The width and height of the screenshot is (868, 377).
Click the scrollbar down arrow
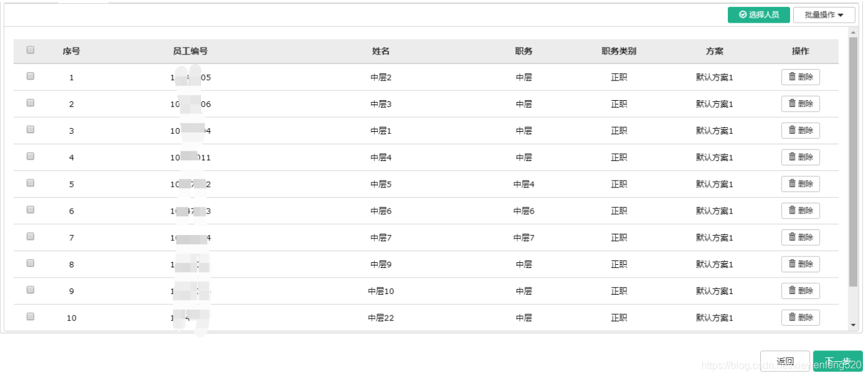tap(853, 325)
